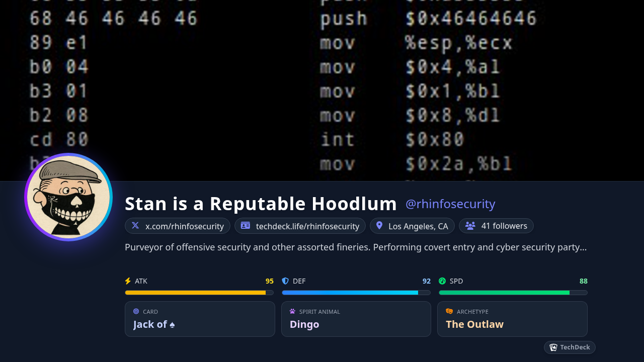Click the ID card icon beside techdeck.life
Screen dimensions: 644x362
coord(246,225)
